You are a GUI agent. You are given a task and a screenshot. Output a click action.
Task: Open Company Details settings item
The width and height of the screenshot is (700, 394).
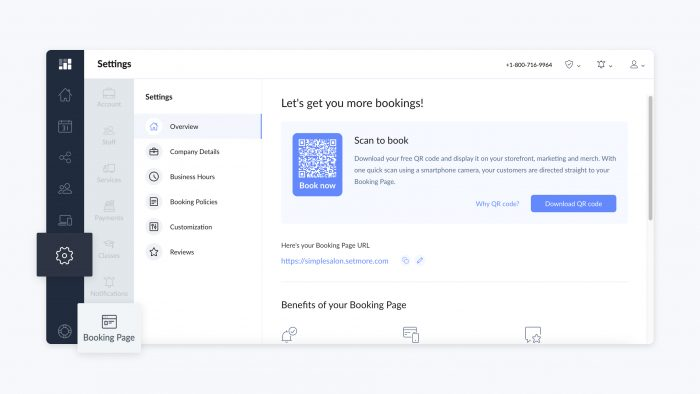tap(198, 152)
